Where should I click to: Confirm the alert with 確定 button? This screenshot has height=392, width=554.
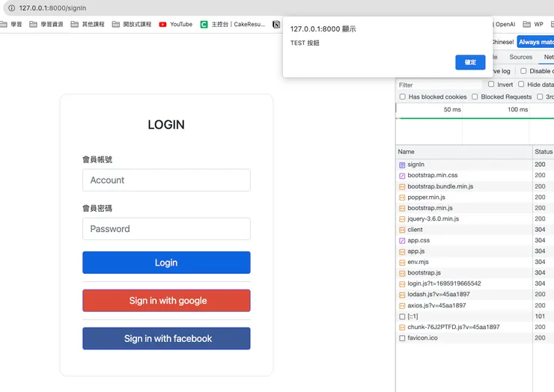click(x=470, y=63)
